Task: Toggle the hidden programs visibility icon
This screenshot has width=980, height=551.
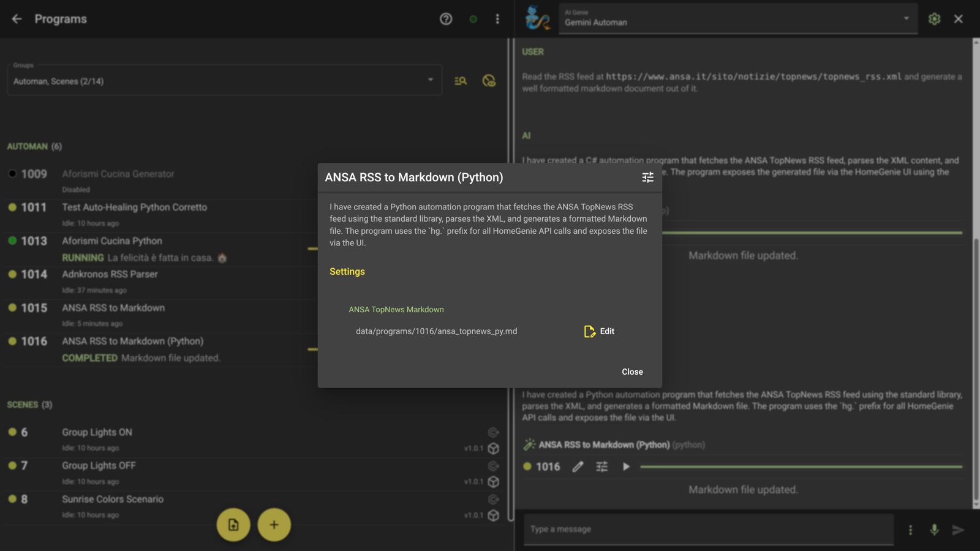Action: (489, 81)
